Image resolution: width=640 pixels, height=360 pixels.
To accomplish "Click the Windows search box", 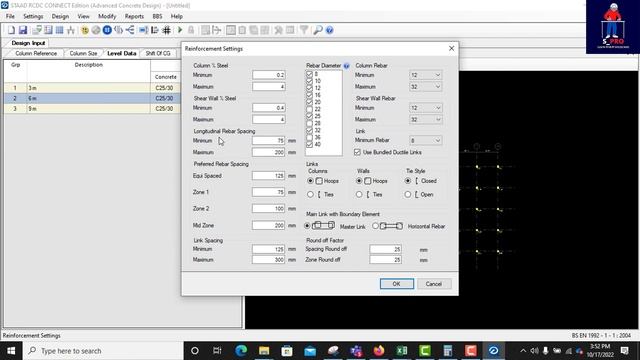I will tap(102, 351).
